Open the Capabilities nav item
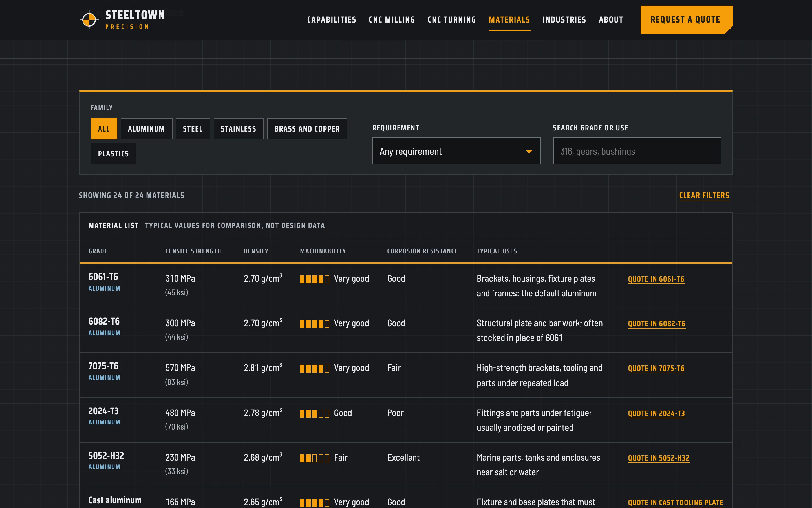 pos(332,20)
